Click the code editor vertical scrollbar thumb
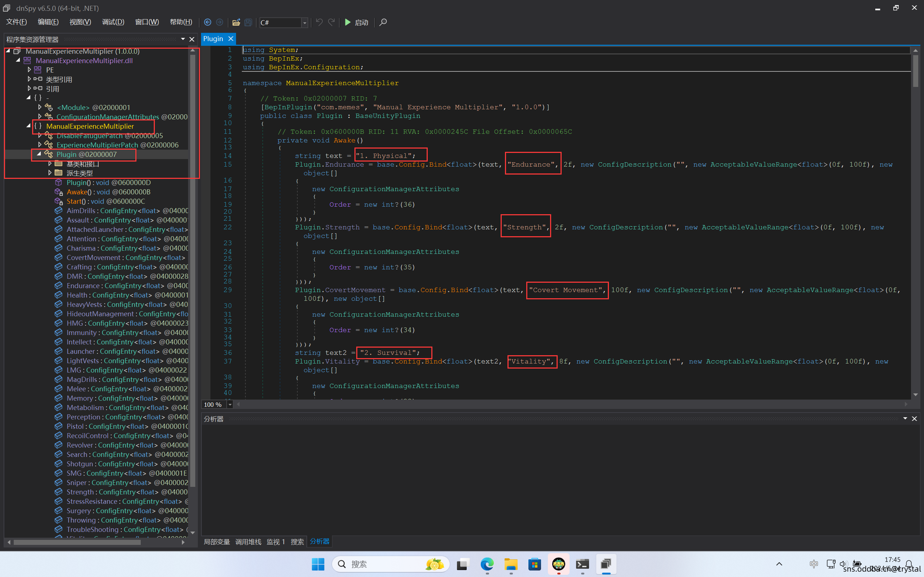Image resolution: width=924 pixels, height=577 pixels. coord(916,71)
